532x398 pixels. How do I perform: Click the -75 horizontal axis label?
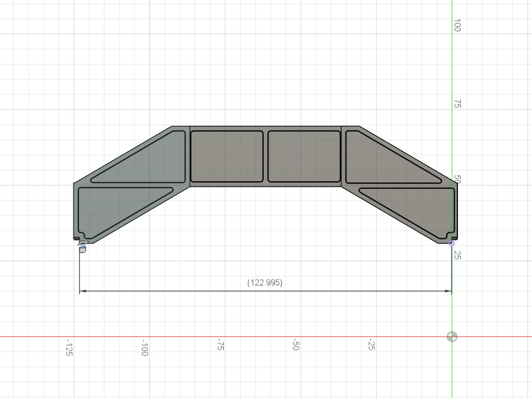pyautogui.click(x=220, y=344)
